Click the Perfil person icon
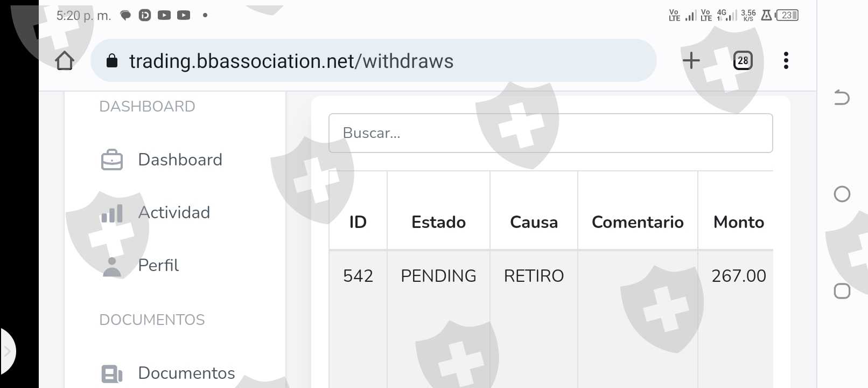Viewport: 868px width, 388px height. pyautogui.click(x=112, y=266)
